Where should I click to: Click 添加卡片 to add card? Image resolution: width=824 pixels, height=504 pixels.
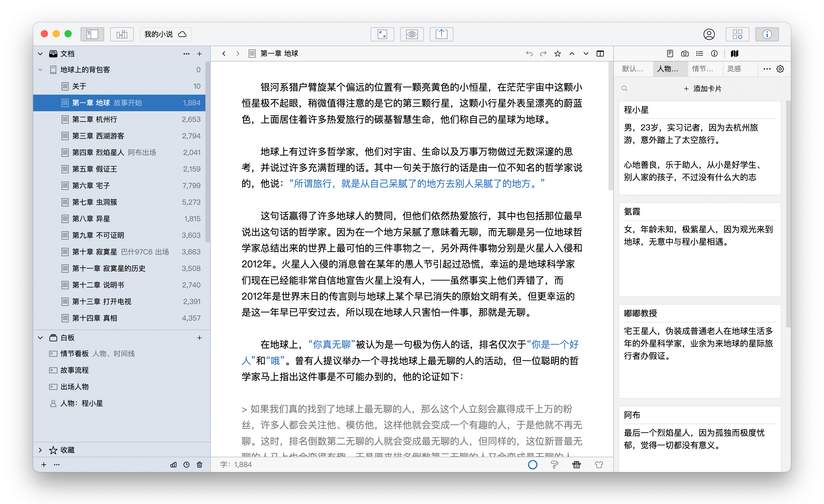(702, 88)
